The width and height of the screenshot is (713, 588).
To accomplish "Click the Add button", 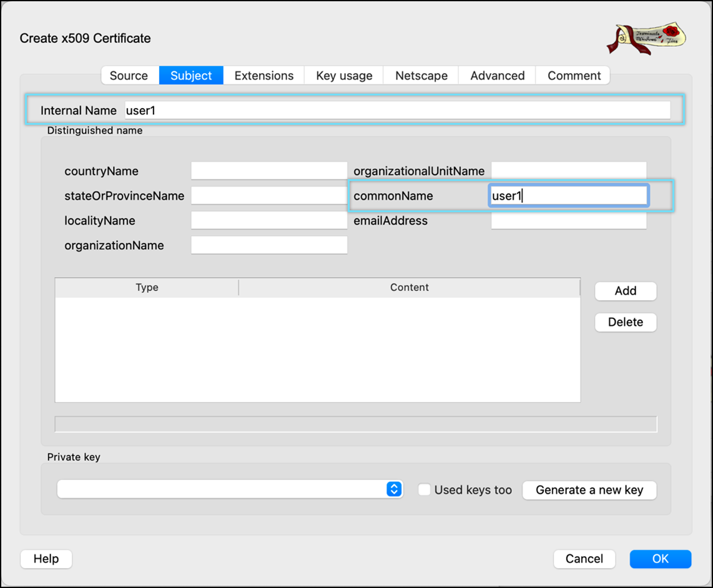I will tap(625, 291).
